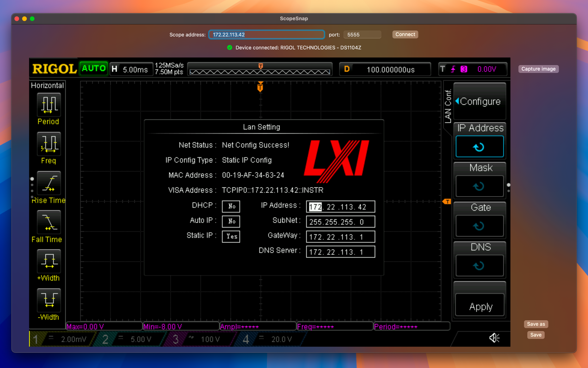Click the DNS rotate-knob icon
This screenshot has height=368, width=588.
point(480,265)
